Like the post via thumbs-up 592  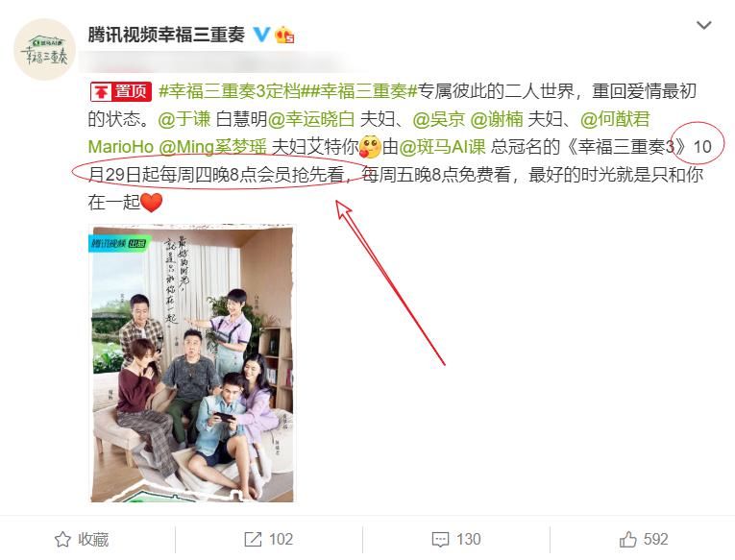628,540
